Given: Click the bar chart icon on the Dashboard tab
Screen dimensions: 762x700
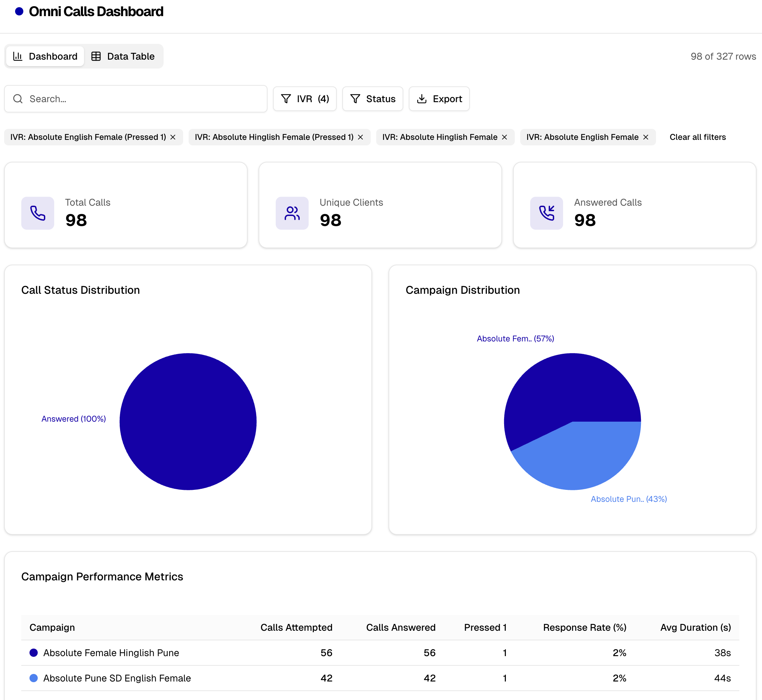Looking at the screenshot, I should point(18,56).
